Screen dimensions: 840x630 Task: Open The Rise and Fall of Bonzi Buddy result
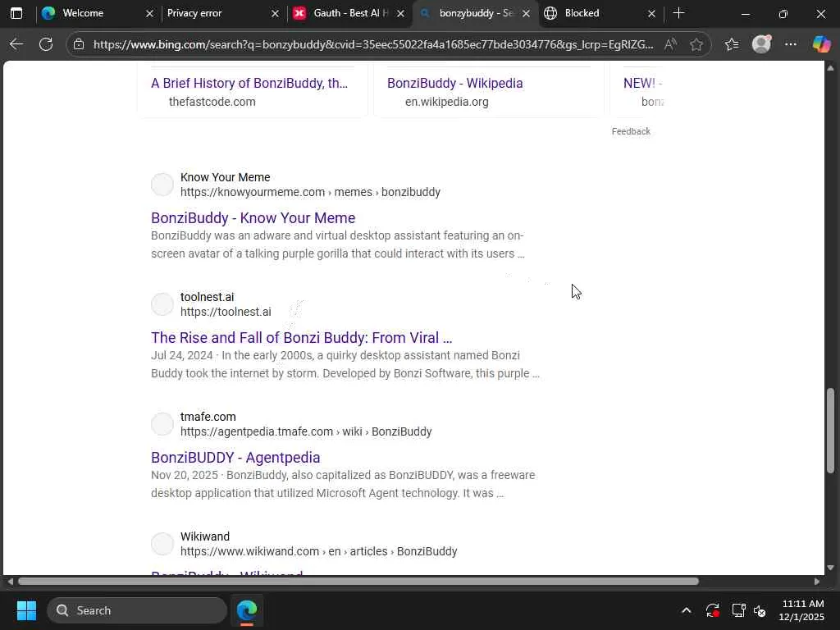[x=301, y=337]
